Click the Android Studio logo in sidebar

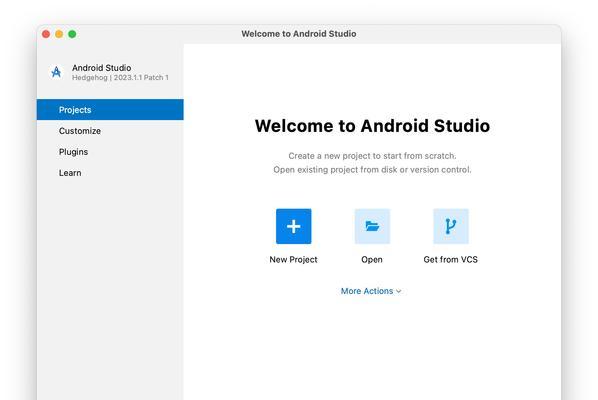[56, 72]
